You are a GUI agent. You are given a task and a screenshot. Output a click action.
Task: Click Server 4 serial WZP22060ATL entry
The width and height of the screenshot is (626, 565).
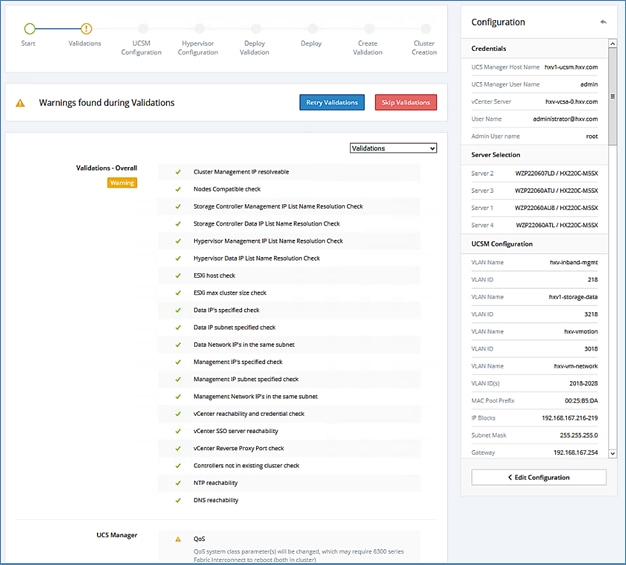click(557, 225)
